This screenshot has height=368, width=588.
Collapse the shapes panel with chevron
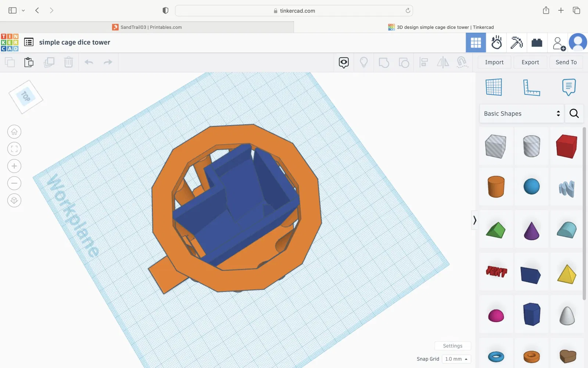474,220
